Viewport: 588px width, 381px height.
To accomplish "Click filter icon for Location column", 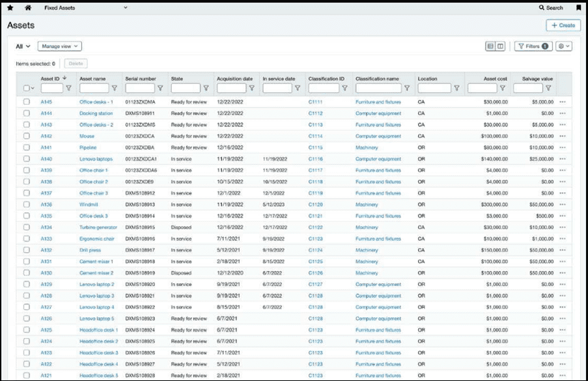I will (x=456, y=88).
